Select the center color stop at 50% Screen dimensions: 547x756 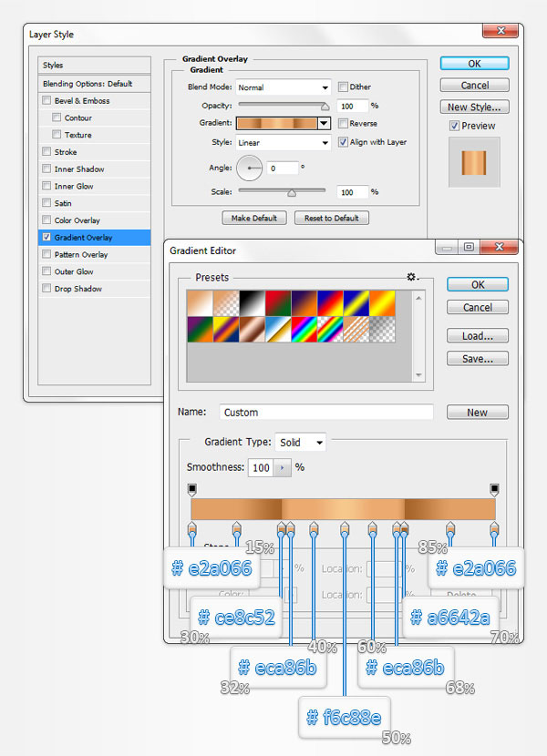pos(345,528)
